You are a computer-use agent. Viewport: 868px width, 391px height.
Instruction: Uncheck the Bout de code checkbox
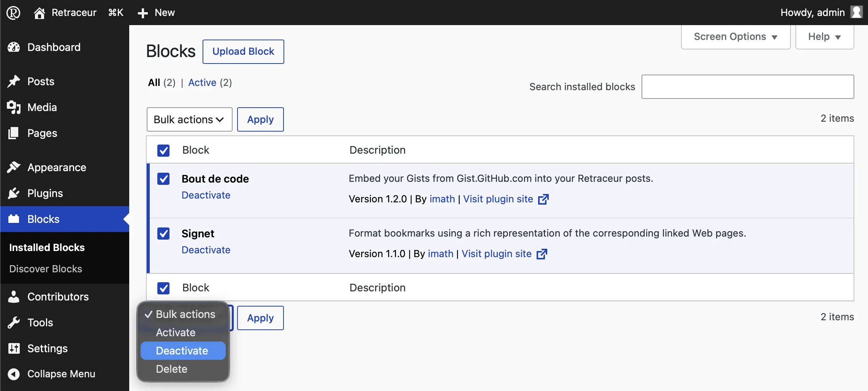(x=163, y=179)
